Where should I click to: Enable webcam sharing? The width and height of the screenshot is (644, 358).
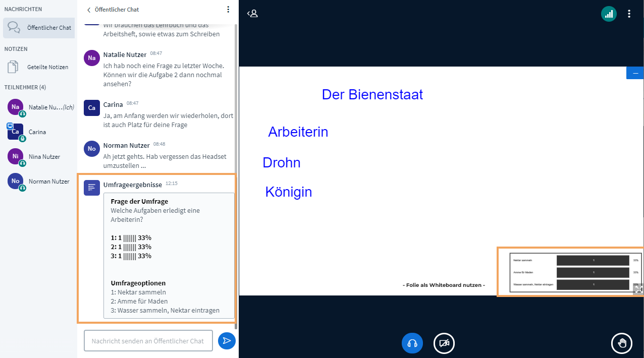tap(443, 343)
